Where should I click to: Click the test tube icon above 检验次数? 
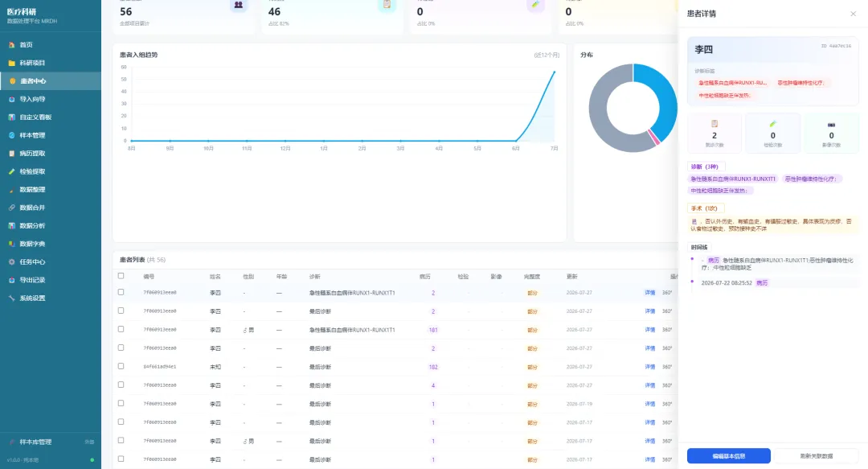point(773,124)
